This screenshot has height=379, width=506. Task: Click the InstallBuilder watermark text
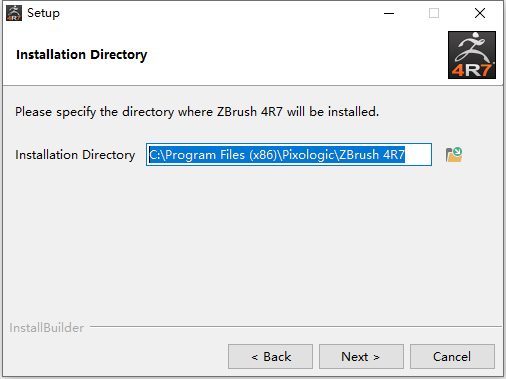[x=47, y=328]
